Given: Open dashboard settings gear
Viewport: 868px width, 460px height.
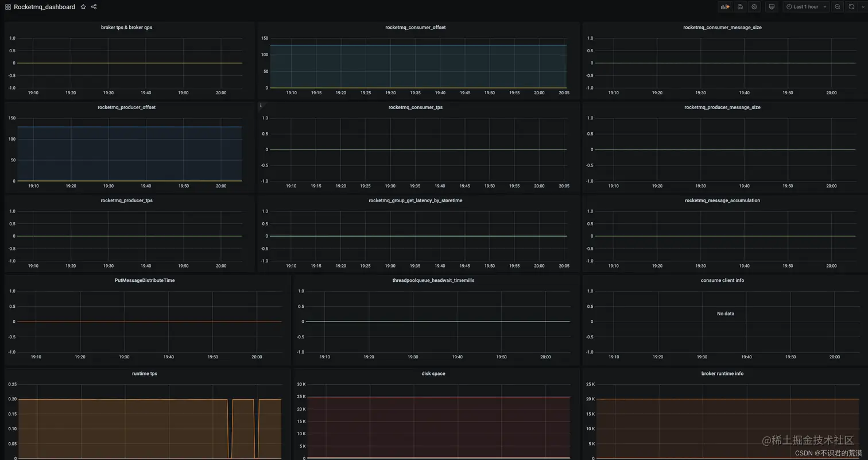Looking at the screenshot, I should (754, 7).
